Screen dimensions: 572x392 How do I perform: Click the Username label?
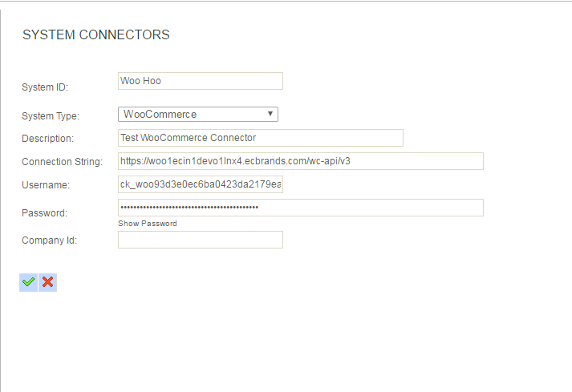[46, 185]
